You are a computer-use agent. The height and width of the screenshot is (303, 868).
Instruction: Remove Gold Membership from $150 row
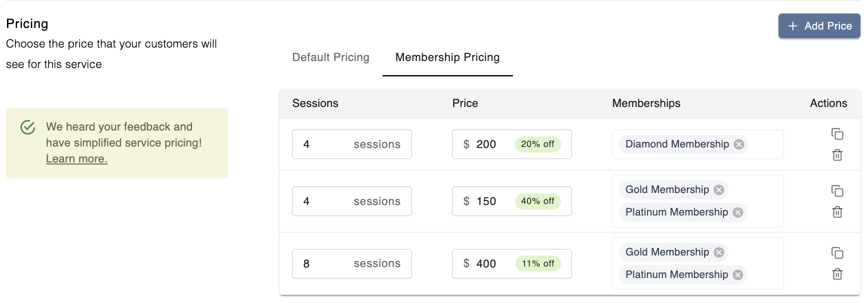719,190
